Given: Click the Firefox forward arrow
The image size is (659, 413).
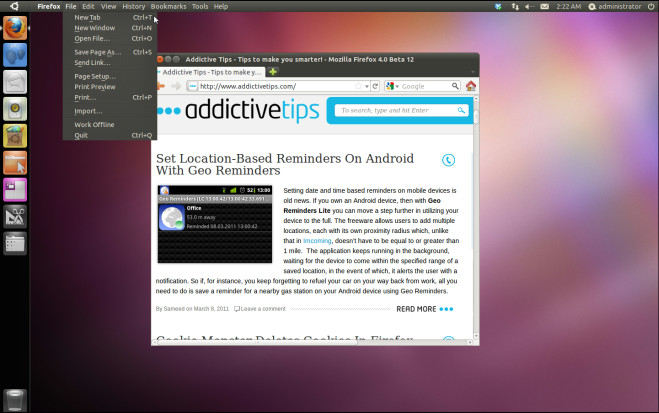Looking at the screenshot, I should [x=176, y=86].
